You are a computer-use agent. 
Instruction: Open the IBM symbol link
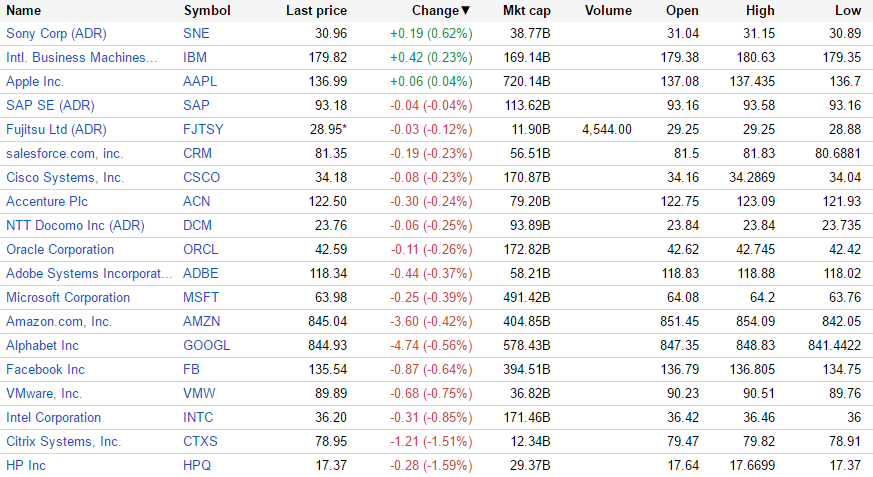(195, 57)
